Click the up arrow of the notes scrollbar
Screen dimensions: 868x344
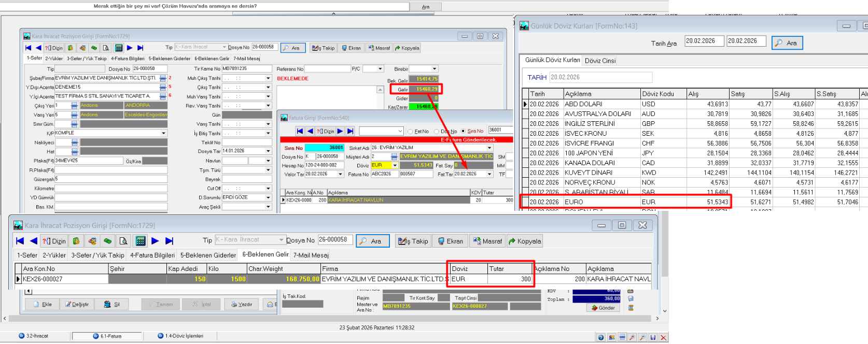pos(380,90)
